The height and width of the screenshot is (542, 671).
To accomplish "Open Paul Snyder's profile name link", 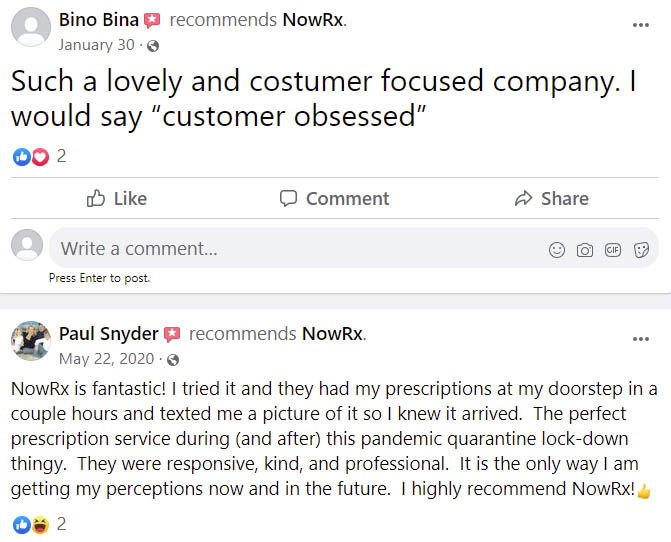I will coord(108,333).
